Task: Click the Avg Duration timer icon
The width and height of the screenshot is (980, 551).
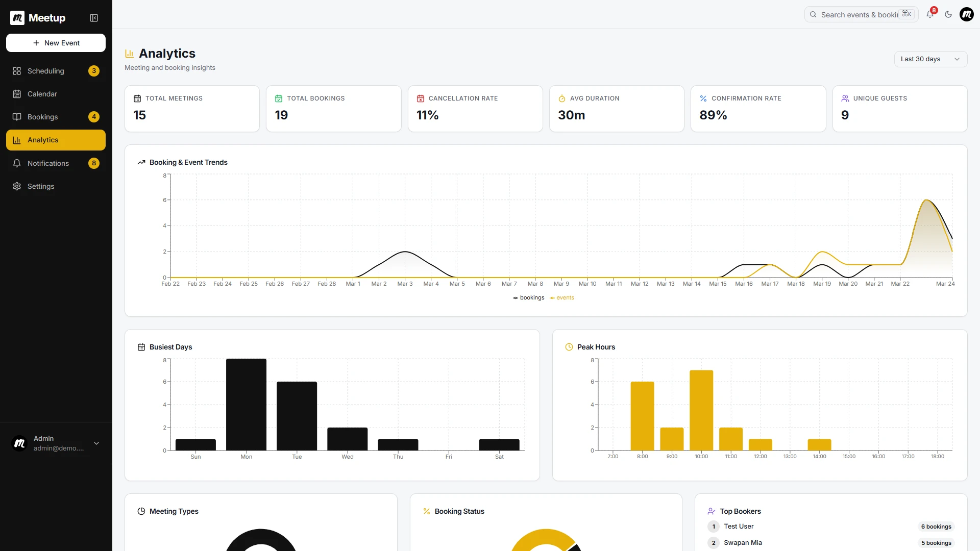Action: (562, 98)
